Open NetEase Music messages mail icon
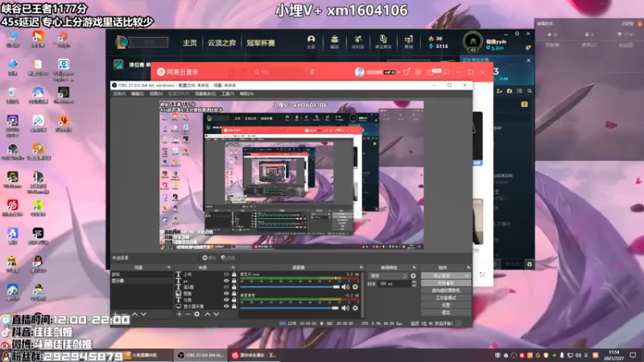644x362 pixels. point(430,72)
